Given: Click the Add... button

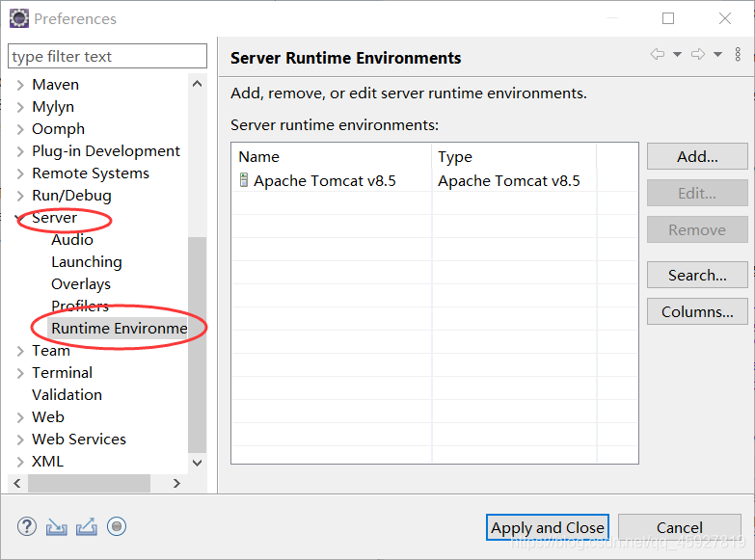Looking at the screenshot, I should (x=697, y=156).
